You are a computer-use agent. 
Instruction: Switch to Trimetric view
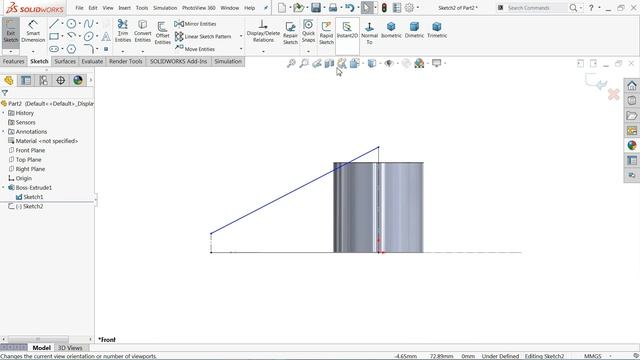(437, 30)
